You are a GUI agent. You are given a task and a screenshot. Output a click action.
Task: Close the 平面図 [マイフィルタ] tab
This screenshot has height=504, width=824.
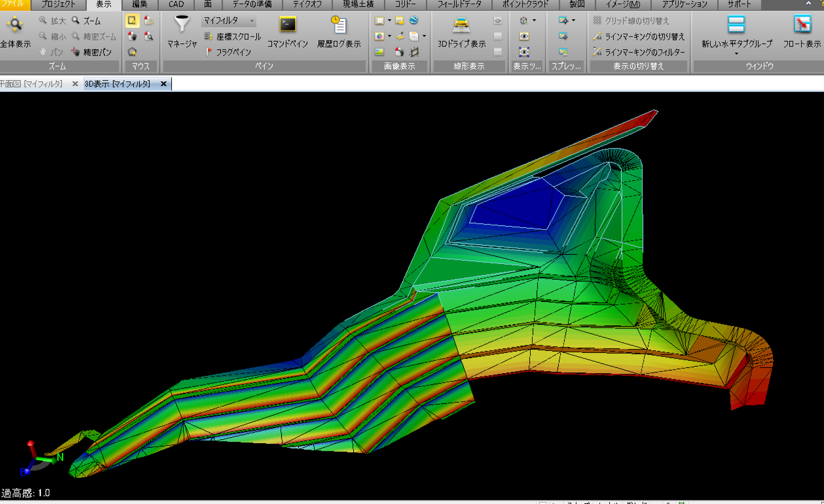[75, 84]
